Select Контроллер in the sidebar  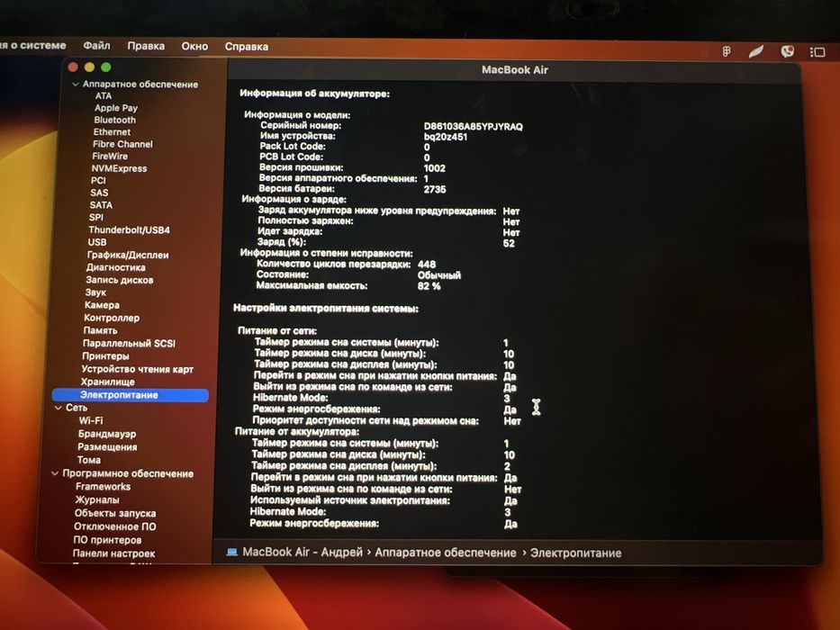click(x=112, y=318)
